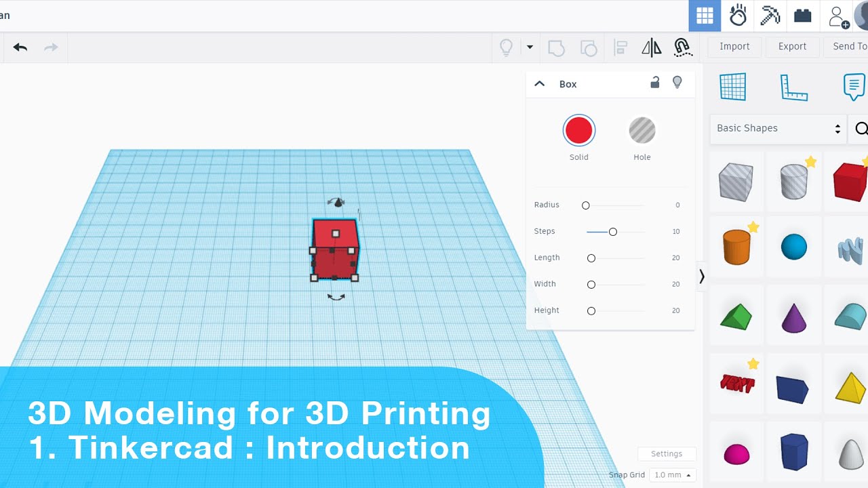Image resolution: width=868 pixels, height=488 pixels.
Task: Click the Height slider handle
Action: [591, 311]
